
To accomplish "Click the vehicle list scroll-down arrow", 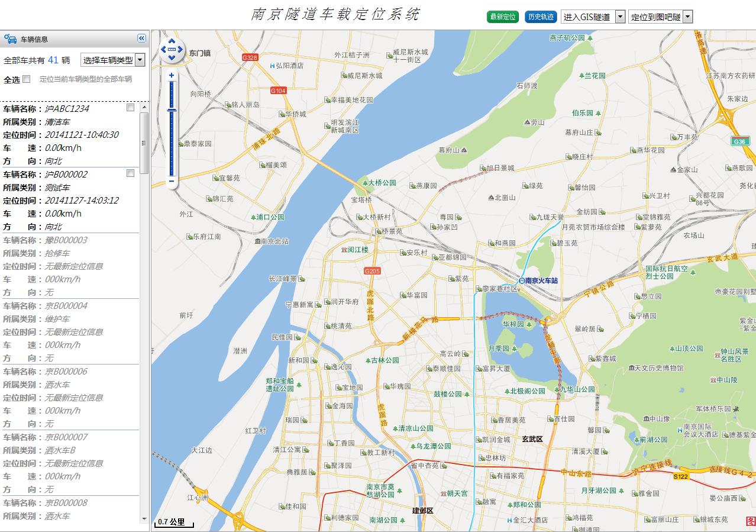I will click(x=144, y=519).
